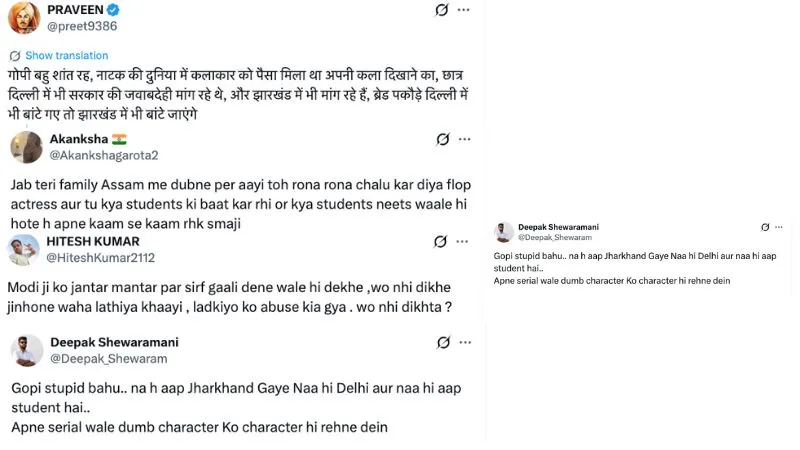Click the Grok icon on large Deepak Shewaramani tweet
800x450 pixels.
click(443, 342)
